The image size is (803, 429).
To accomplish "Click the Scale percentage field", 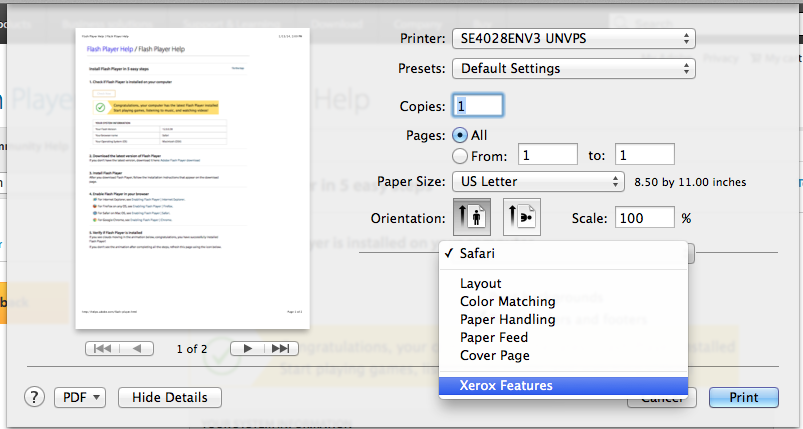I will [645, 217].
